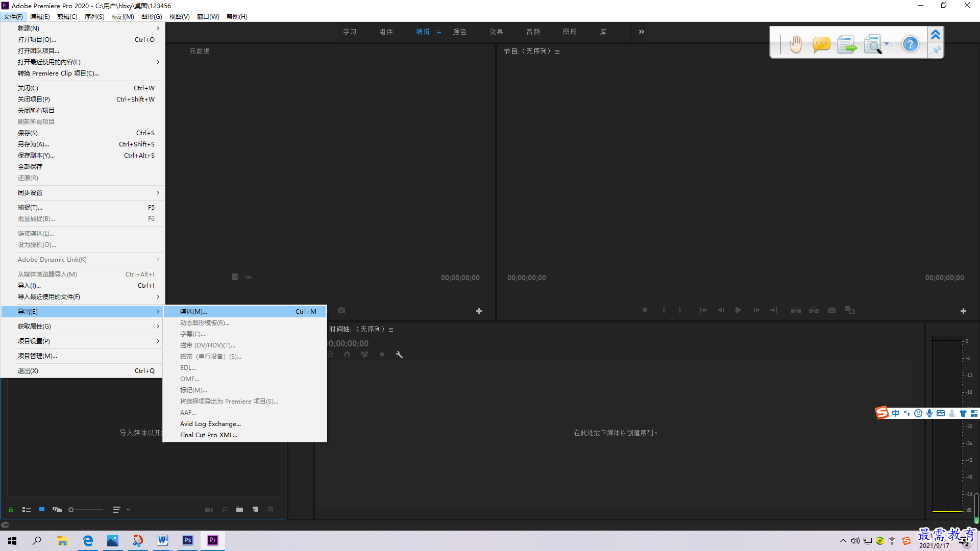Mark Out point in Program monitor
Screen dimensions: 980x551
point(680,310)
